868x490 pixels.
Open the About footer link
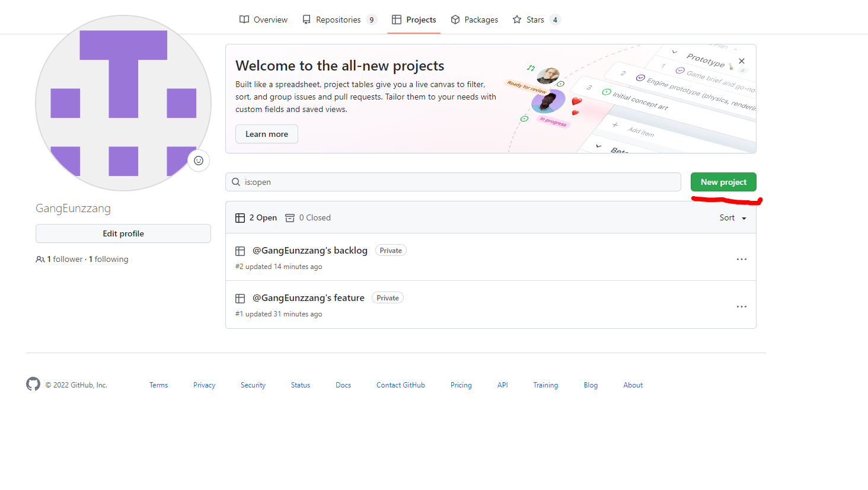(x=633, y=385)
